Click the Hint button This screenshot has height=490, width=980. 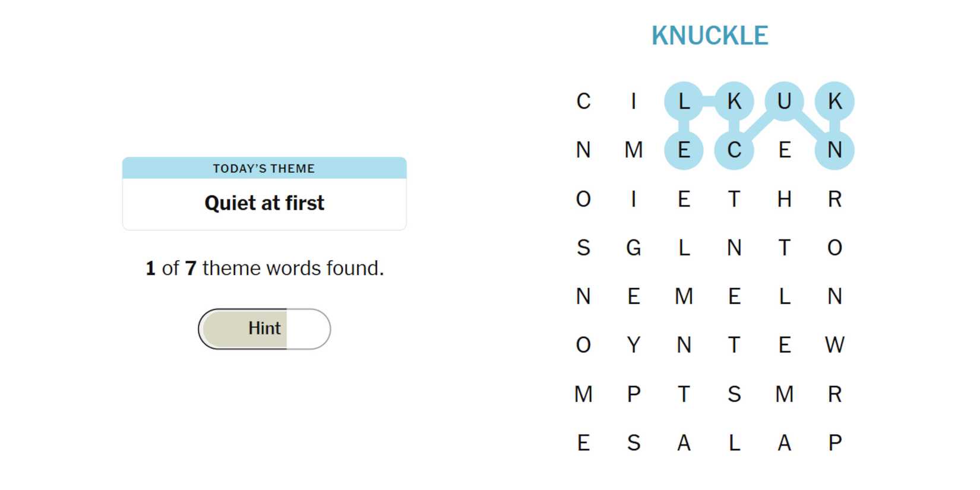pos(264,328)
